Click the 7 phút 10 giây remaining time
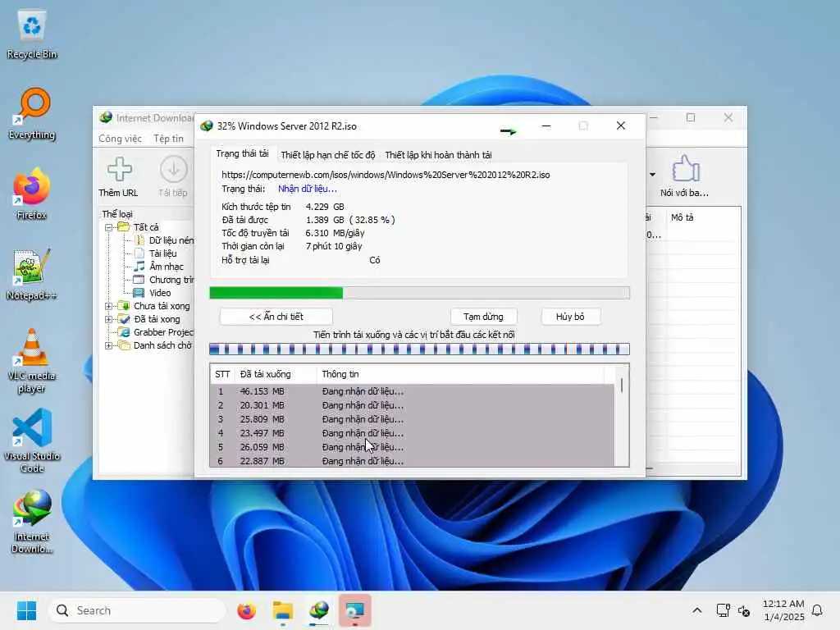This screenshot has width=840, height=630. 334,246
